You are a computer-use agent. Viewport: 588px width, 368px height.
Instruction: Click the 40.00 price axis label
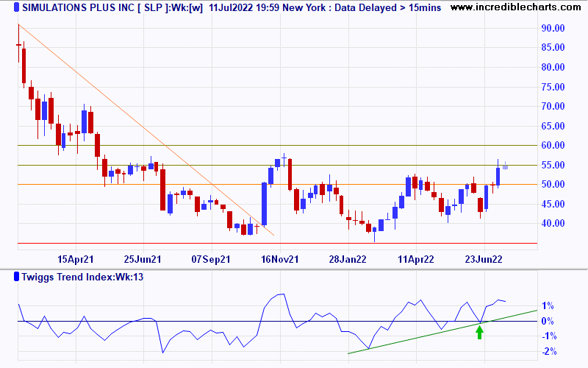pos(553,224)
